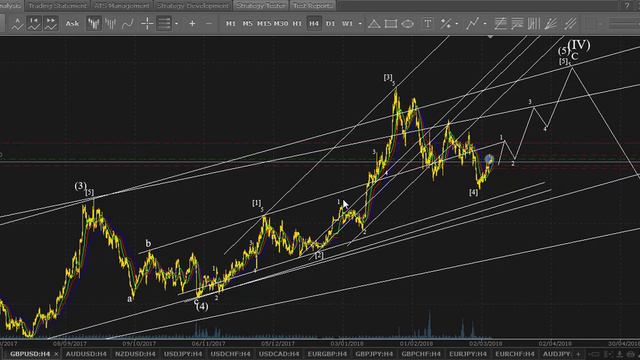The width and height of the screenshot is (640, 360).
Task: Open more timeframes dropdown after W1
Action: click(x=360, y=24)
